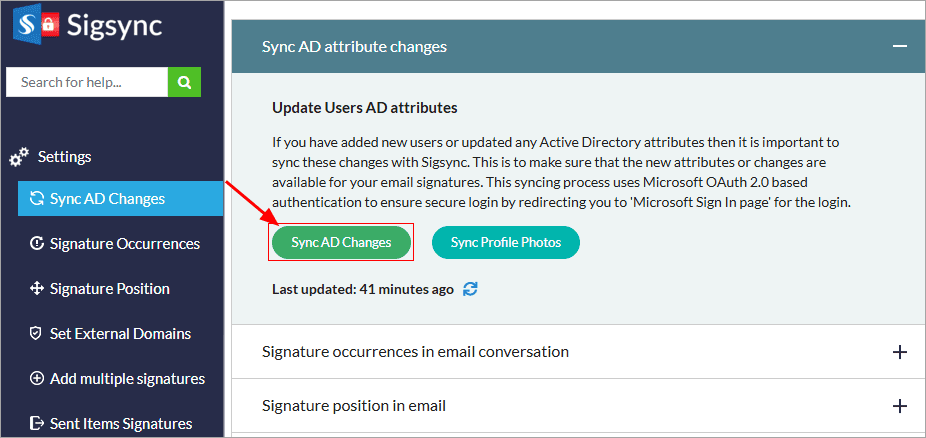The height and width of the screenshot is (438, 926).
Task: Click the Add multiple signatures plus-circle icon
Action: tap(37, 379)
